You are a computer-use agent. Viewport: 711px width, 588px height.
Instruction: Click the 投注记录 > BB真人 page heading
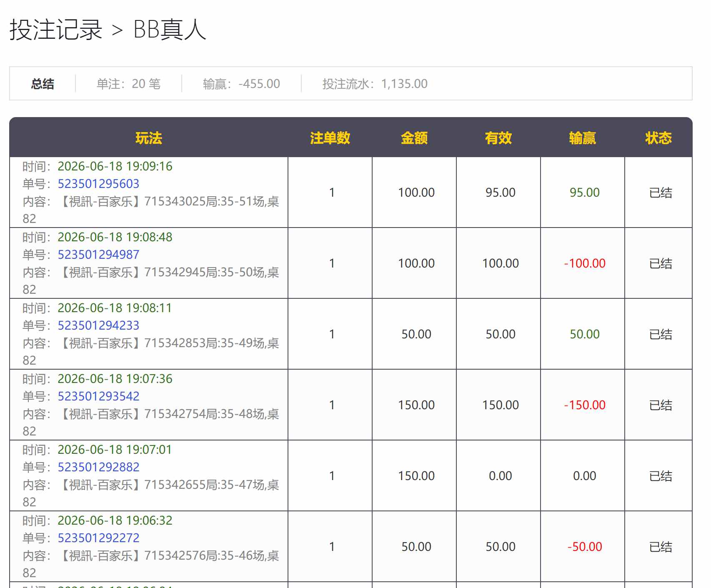[108, 30]
